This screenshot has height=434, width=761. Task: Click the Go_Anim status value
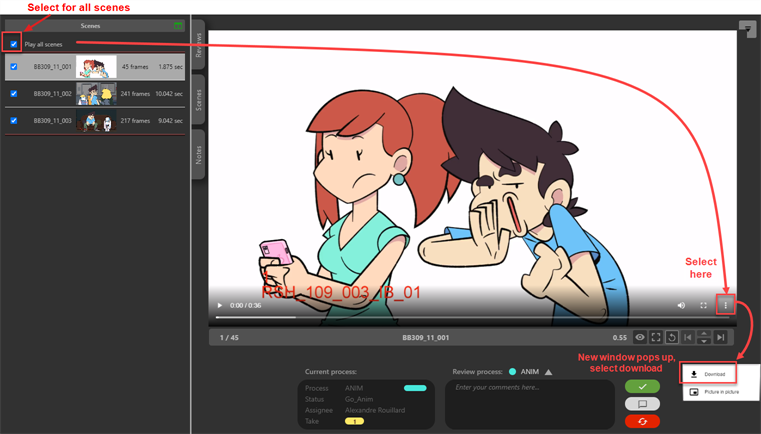359,399
